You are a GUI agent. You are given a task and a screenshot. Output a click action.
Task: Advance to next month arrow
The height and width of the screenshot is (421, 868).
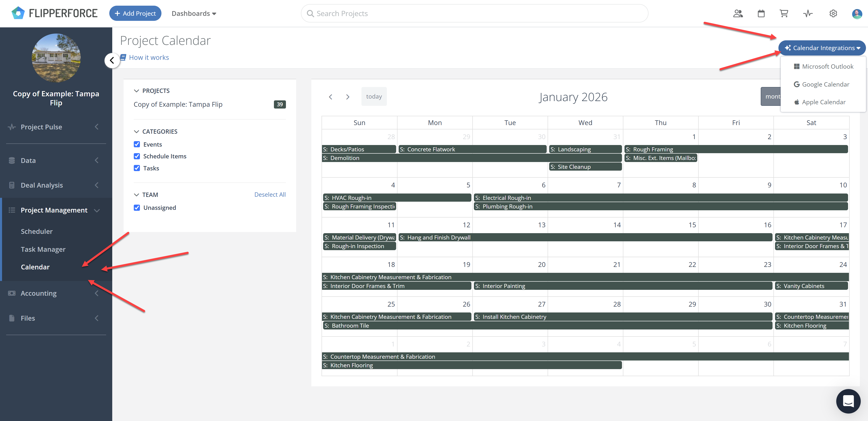coord(348,97)
